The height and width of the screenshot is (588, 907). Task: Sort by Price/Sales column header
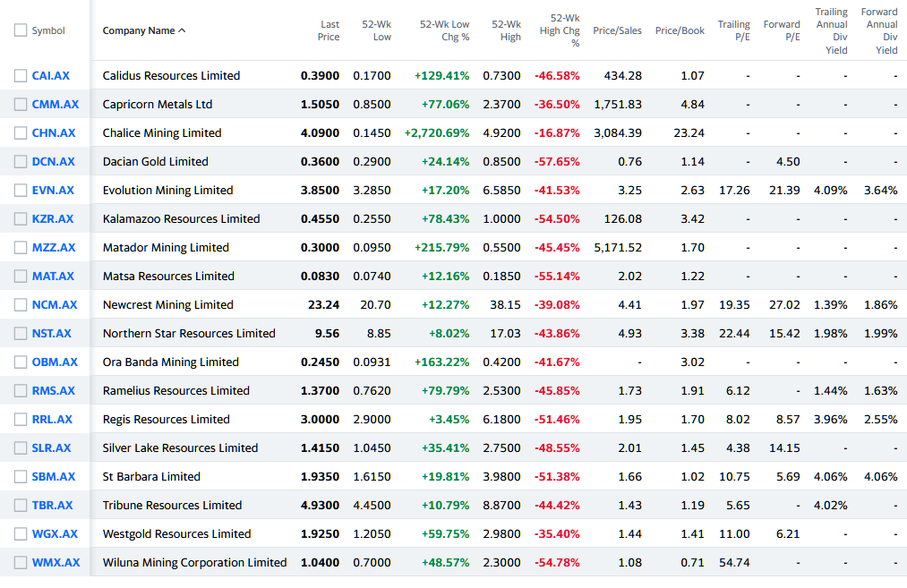[617, 30]
